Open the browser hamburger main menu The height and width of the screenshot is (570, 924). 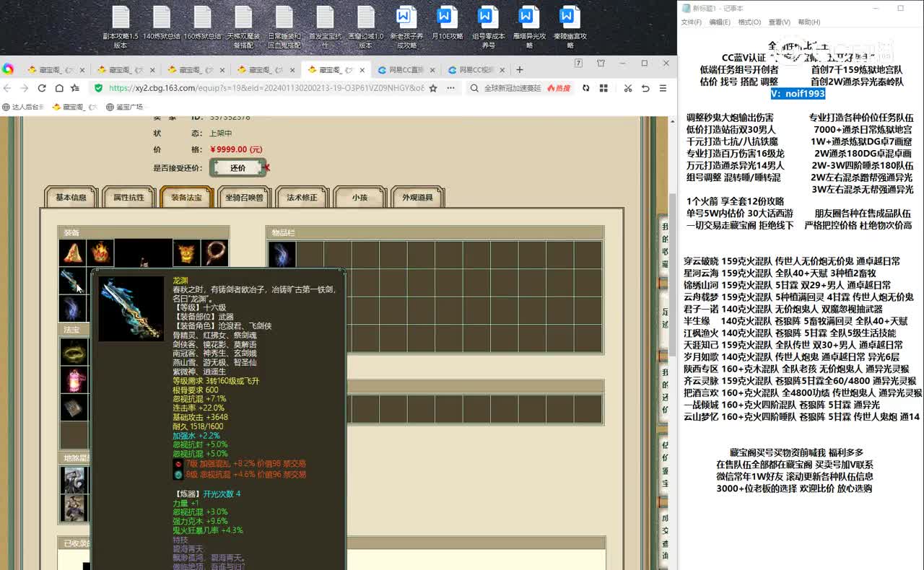coord(662,88)
